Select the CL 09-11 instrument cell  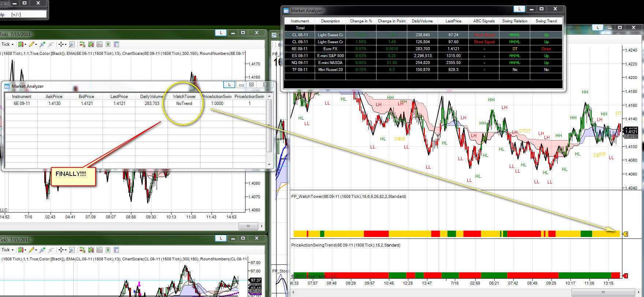pyautogui.click(x=300, y=42)
